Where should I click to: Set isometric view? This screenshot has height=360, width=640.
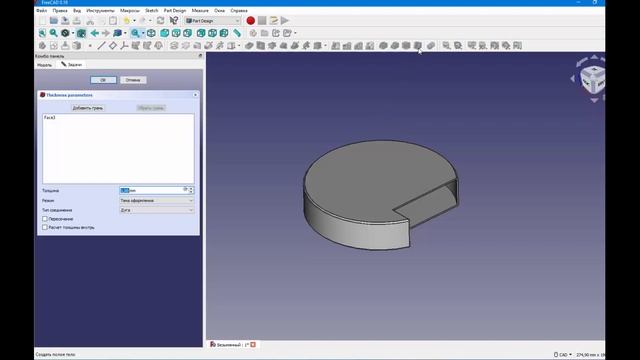coord(151,33)
